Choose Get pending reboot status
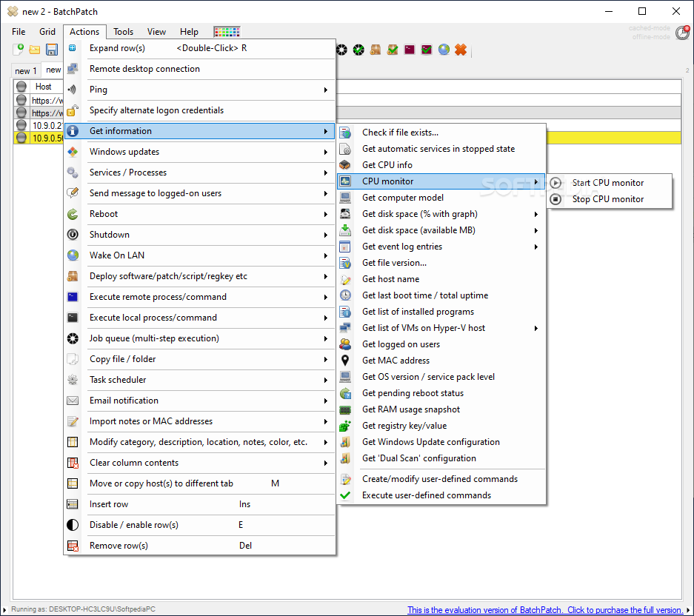The width and height of the screenshot is (694, 616). point(441,393)
